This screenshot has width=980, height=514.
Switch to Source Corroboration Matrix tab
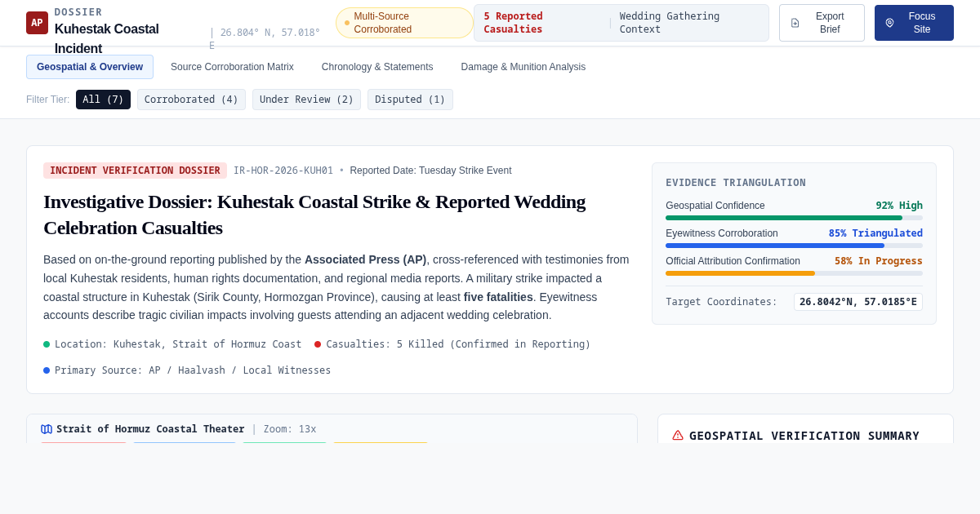232,67
